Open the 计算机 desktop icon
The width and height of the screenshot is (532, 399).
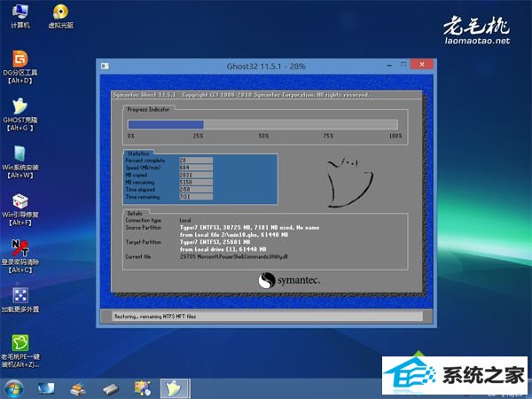20,16
